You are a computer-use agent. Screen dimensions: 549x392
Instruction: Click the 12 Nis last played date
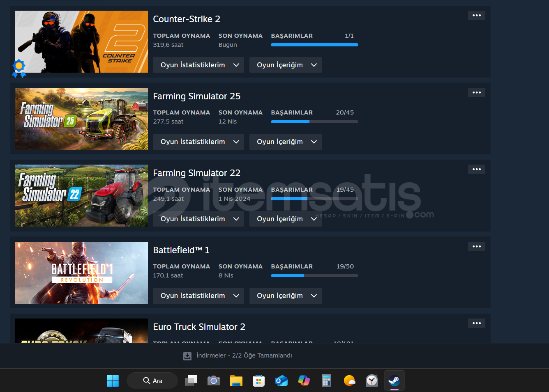[228, 121]
